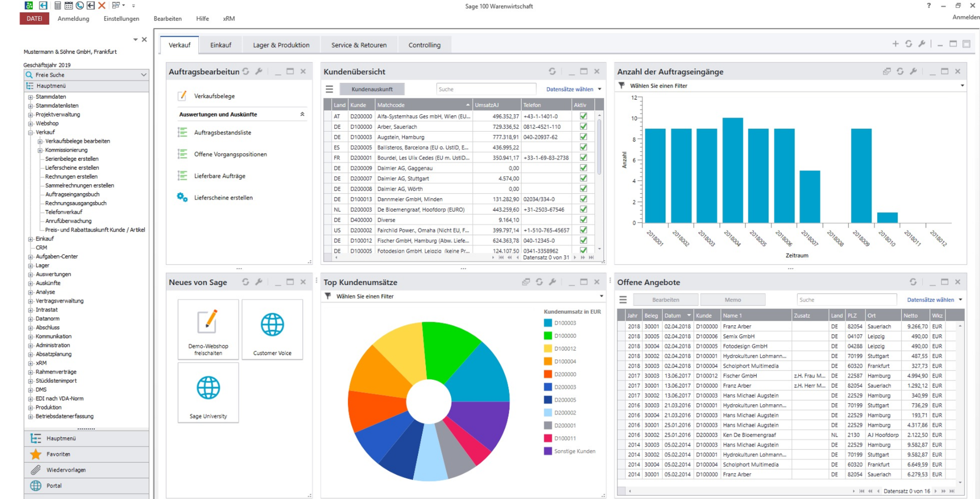This screenshot has width=980, height=499.
Task: Open the hamburger menu in Offene Angebote
Action: click(x=622, y=299)
